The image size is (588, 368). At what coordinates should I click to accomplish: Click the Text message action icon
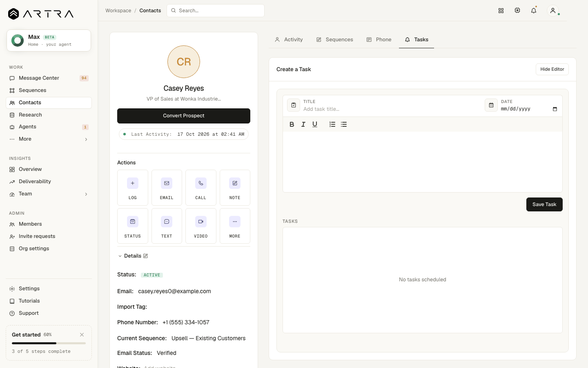coord(167,222)
